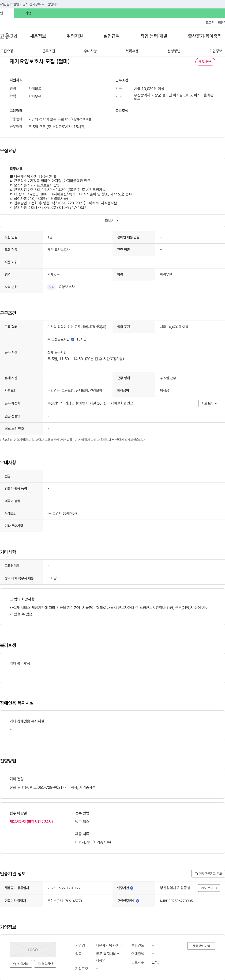The image size is (225, 980).
Task: Expand 더보기 under 직무내용
Action: point(112,221)
